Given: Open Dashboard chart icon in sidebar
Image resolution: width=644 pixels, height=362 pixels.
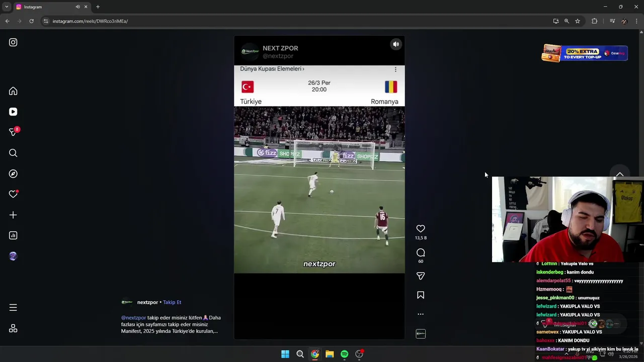Looking at the screenshot, I should point(13,235).
